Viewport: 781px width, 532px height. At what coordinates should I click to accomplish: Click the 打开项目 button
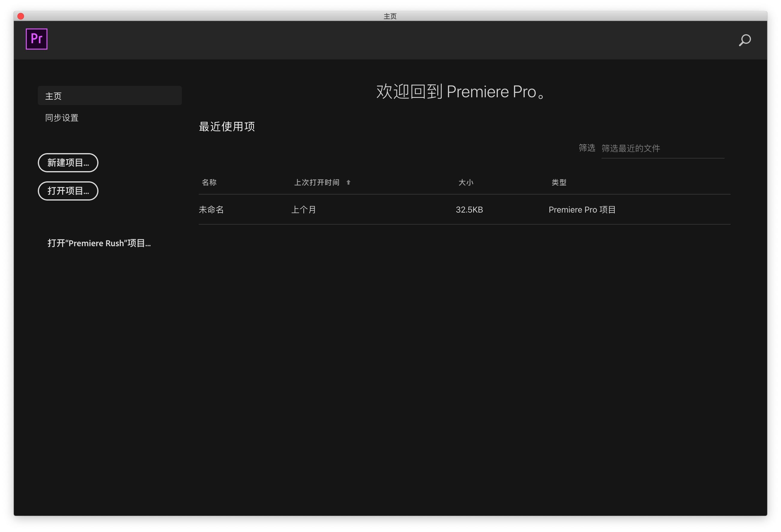[68, 191]
